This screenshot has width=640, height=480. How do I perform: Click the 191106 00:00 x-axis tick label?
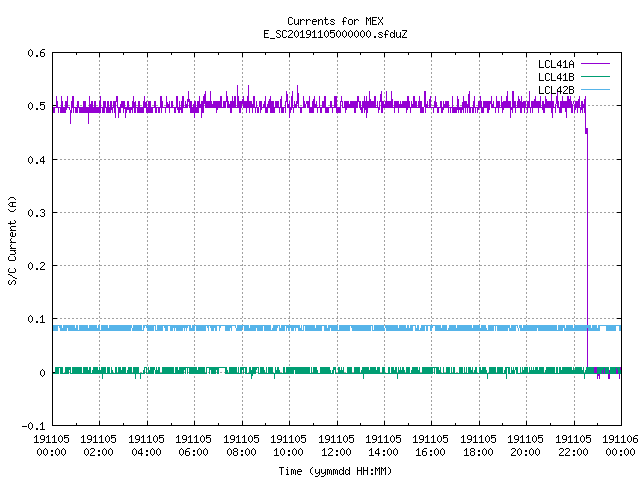[620, 446]
